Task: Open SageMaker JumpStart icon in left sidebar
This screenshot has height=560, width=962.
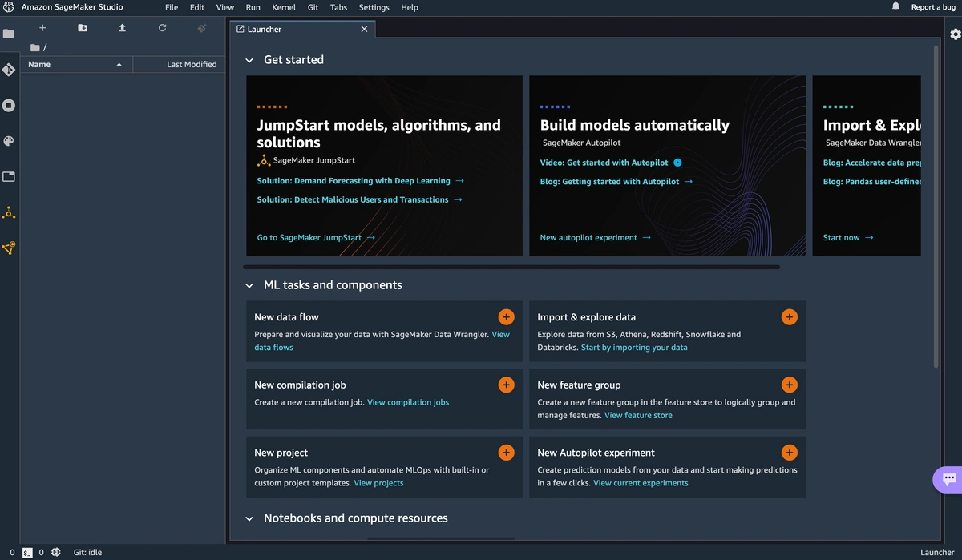Action: click(x=9, y=212)
